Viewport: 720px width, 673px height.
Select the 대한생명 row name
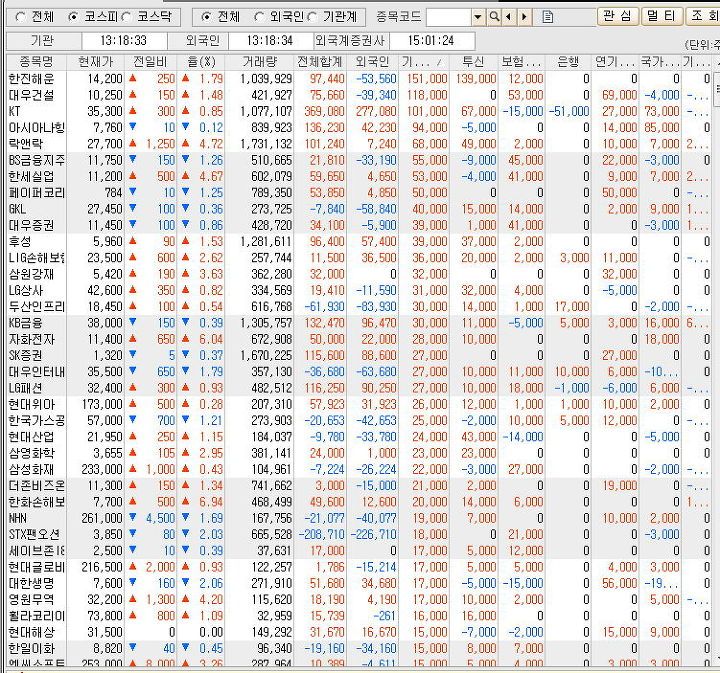click(x=31, y=583)
